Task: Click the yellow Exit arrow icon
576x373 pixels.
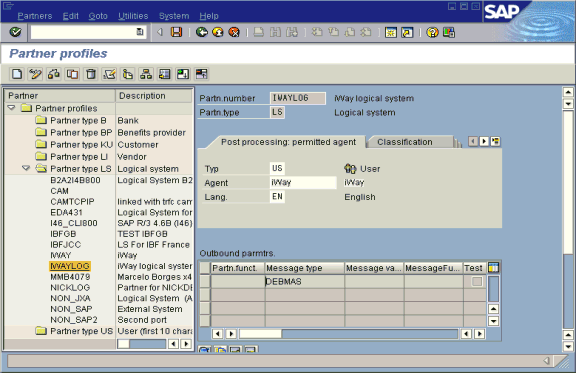Action: click(218, 32)
